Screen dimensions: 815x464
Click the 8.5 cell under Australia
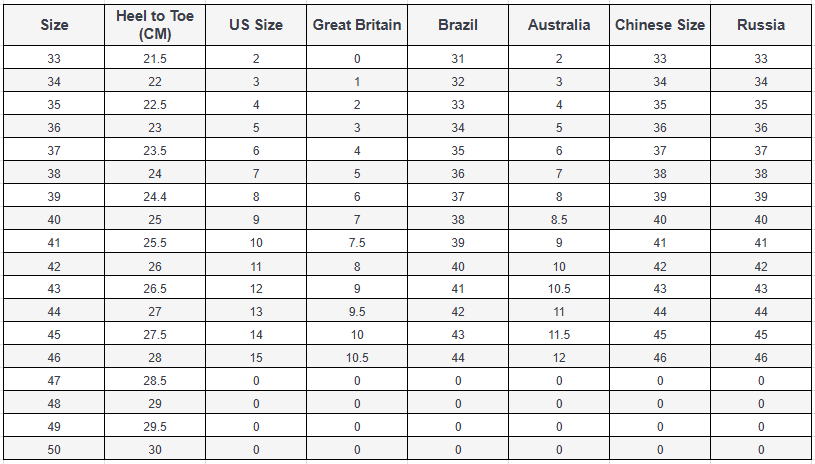tap(559, 220)
